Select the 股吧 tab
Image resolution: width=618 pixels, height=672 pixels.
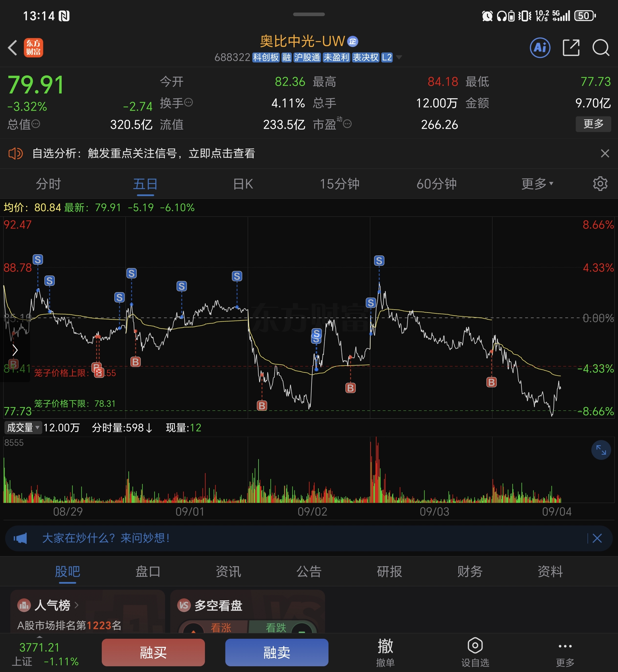[68, 572]
